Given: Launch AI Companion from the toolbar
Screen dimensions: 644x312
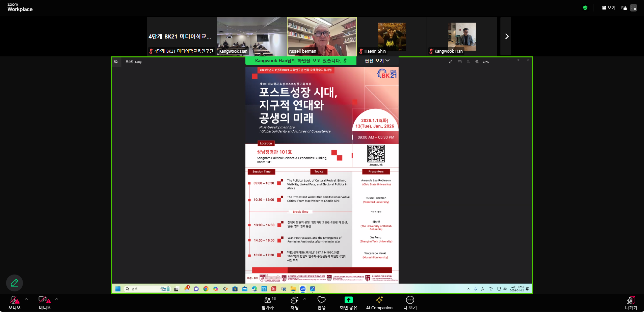Looking at the screenshot, I should click(379, 303).
